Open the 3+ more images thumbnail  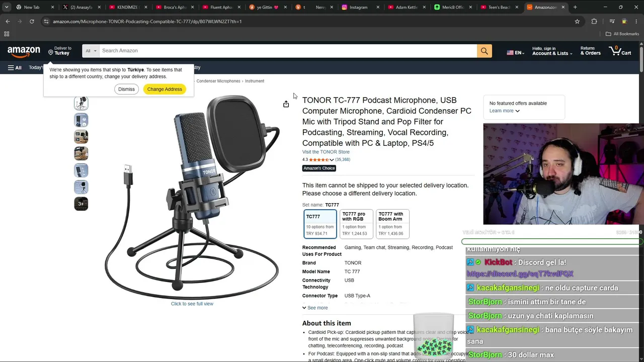[x=81, y=204]
